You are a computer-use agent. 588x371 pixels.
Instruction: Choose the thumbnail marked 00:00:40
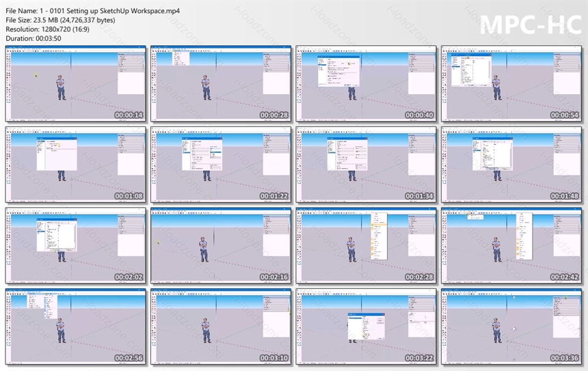366,83
